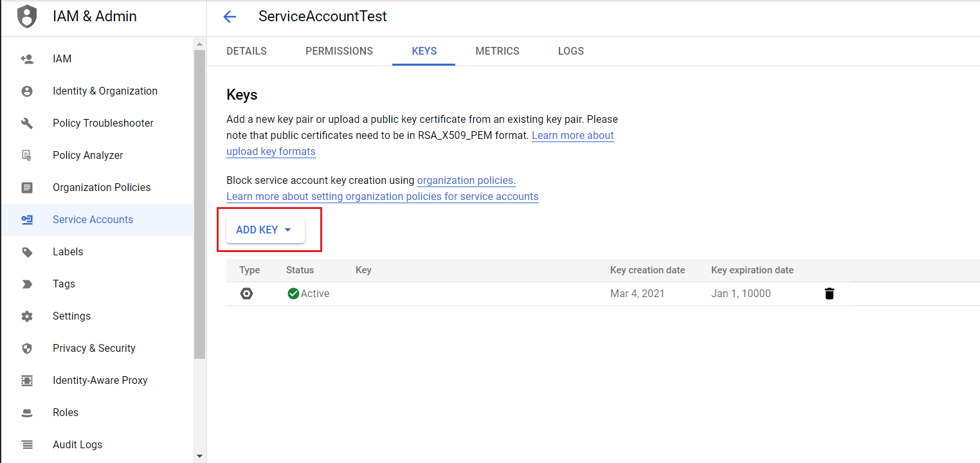Switch to the PERMISSIONS tab
This screenshot has height=463, width=980.
click(x=339, y=51)
